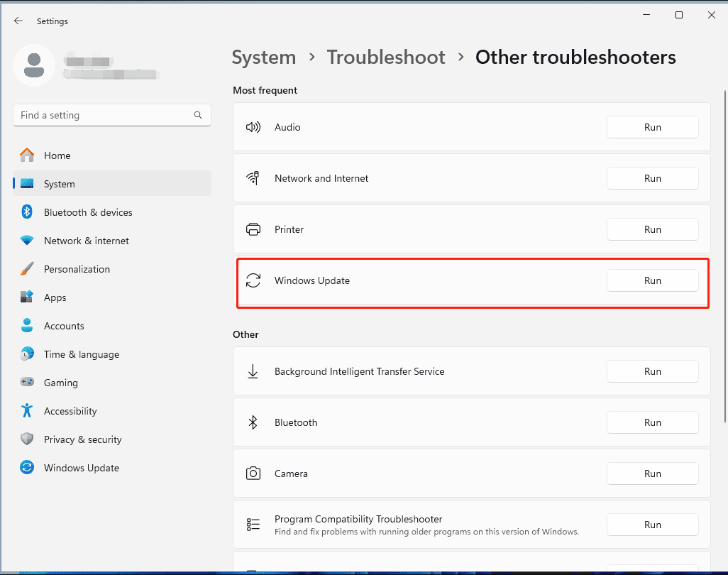This screenshot has width=728, height=575.
Task: Maximize the Settings window
Action: click(679, 15)
